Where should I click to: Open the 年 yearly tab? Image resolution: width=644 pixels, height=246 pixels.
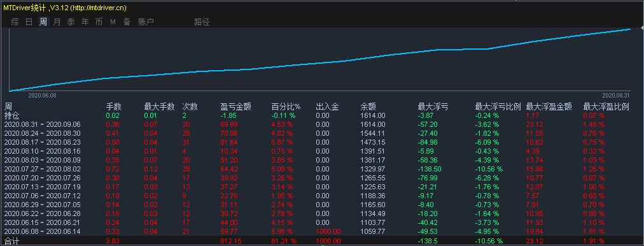tap(85, 22)
